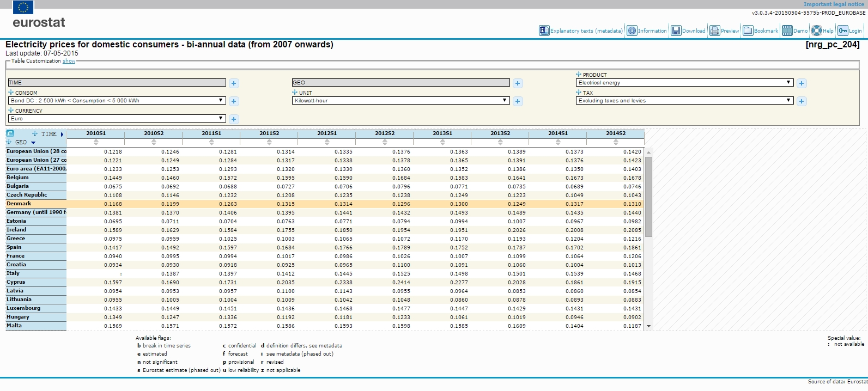Click Cyprus 2012S2 value 0.2414
This screenshot has width=868, height=391.
click(401, 283)
